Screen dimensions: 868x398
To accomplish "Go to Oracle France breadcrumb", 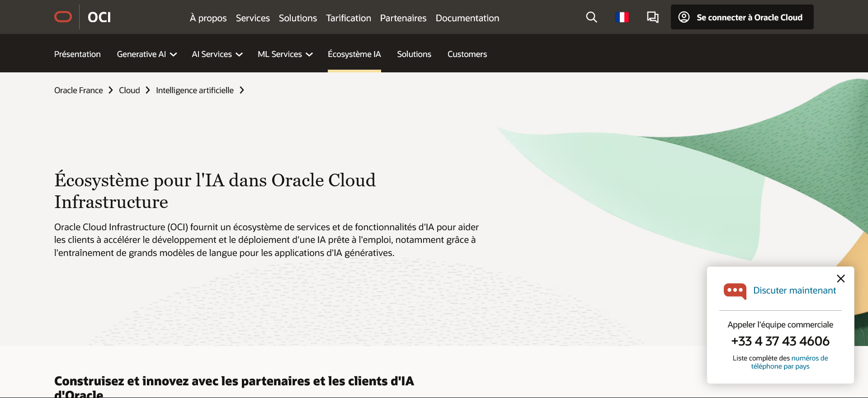I will 79,90.
